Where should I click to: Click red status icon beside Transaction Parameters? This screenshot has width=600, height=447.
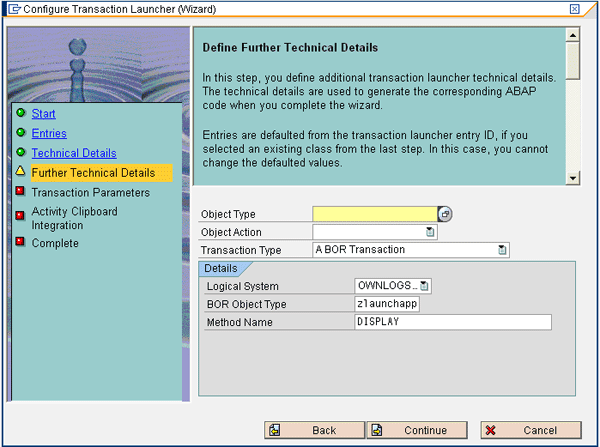click(x=20, y=191)
